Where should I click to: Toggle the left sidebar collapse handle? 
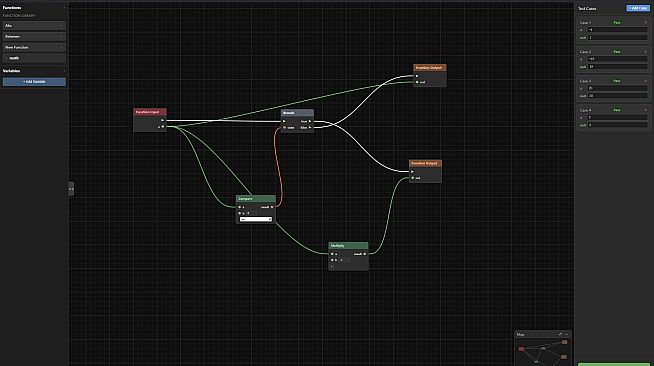[71, 189]
